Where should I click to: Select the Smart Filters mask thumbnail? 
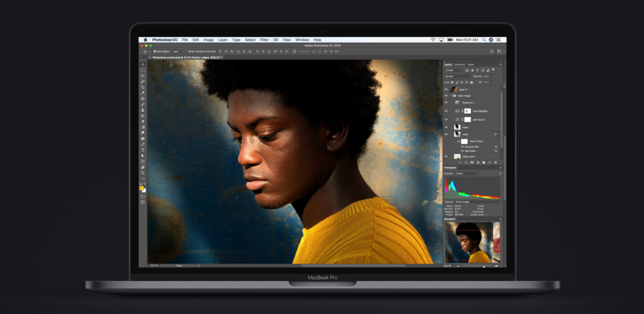point(464,141)
